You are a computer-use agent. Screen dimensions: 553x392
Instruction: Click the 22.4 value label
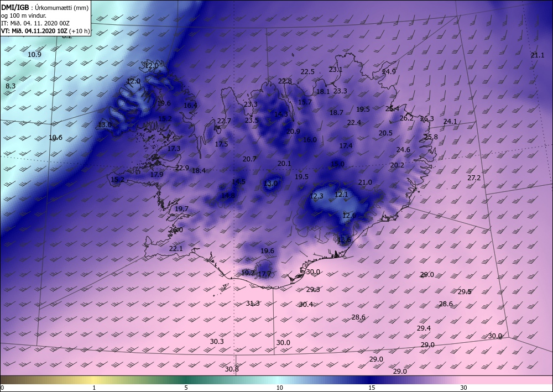point(354,123)
